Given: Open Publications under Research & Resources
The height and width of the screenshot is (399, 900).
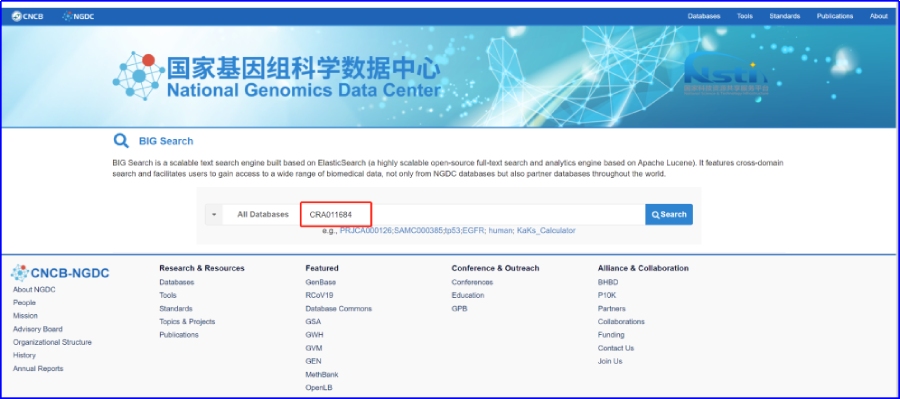Looking at the screenshot, I should click(179, 335).
